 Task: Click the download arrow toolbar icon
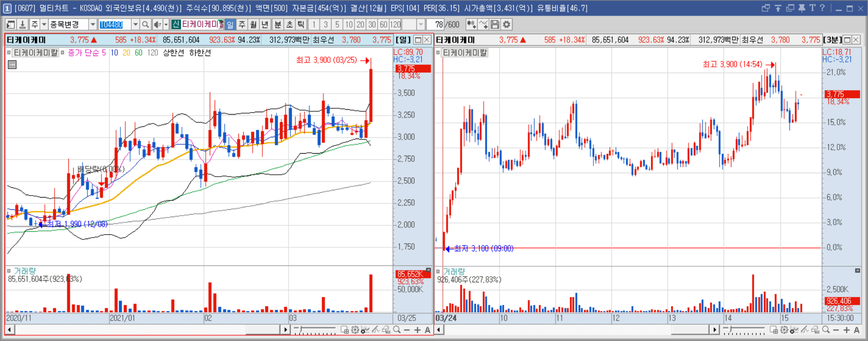[x=22, y=24]
